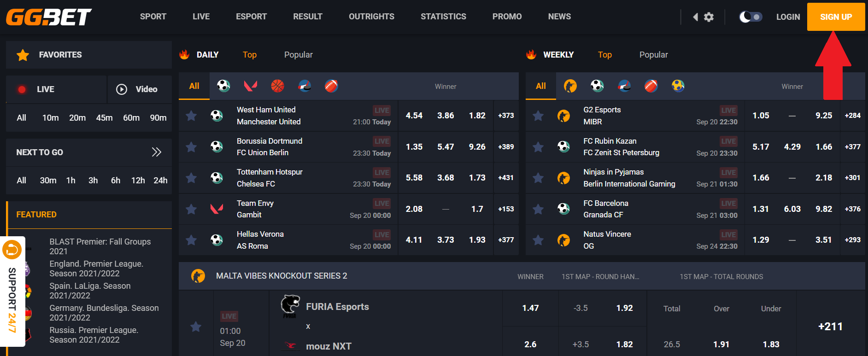868x356 pixels.
Task: Open the settings gear icon
Action: click(x=709, y=17)
